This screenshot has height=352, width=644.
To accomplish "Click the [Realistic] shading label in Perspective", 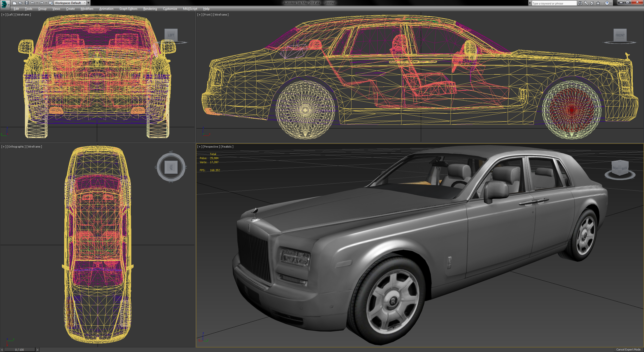I will point(227,147).
